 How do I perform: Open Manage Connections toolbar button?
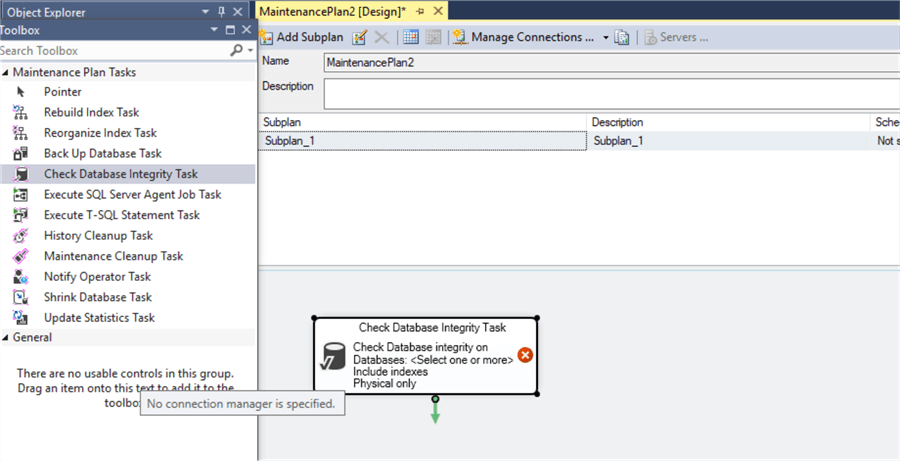click(x=523, y=37)
